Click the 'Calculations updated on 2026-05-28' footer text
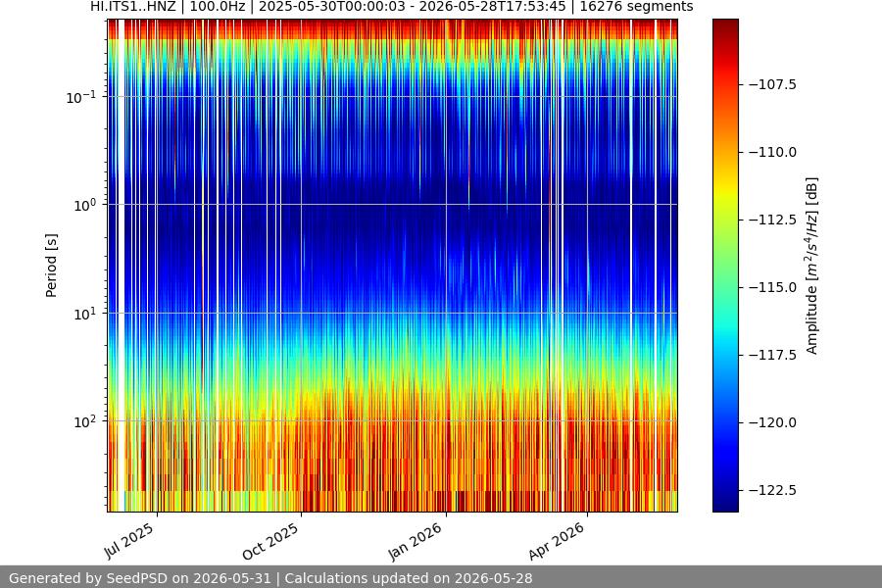Viewport: 882px width, 588px height. (x=409, y=578)
